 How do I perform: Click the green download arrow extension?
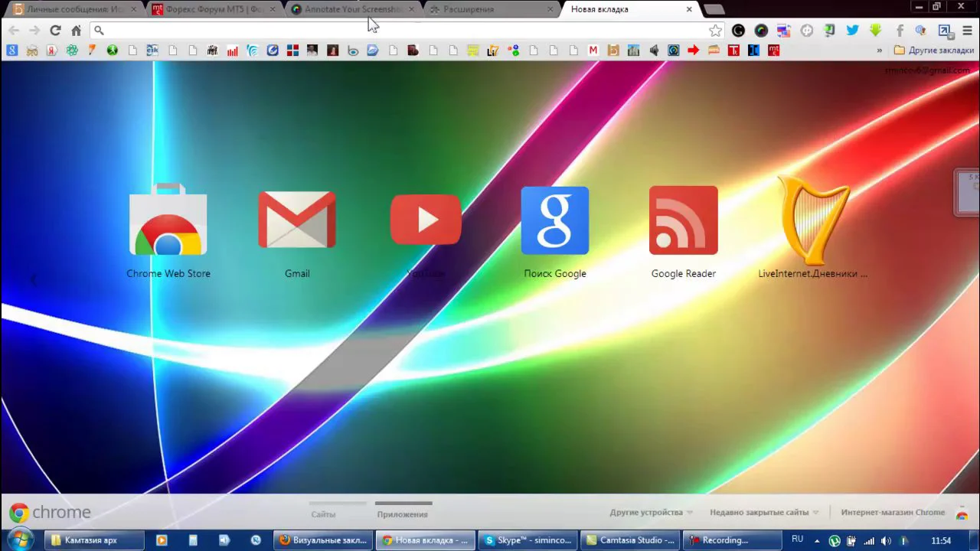pyautogui.click(x=875, y=31)
